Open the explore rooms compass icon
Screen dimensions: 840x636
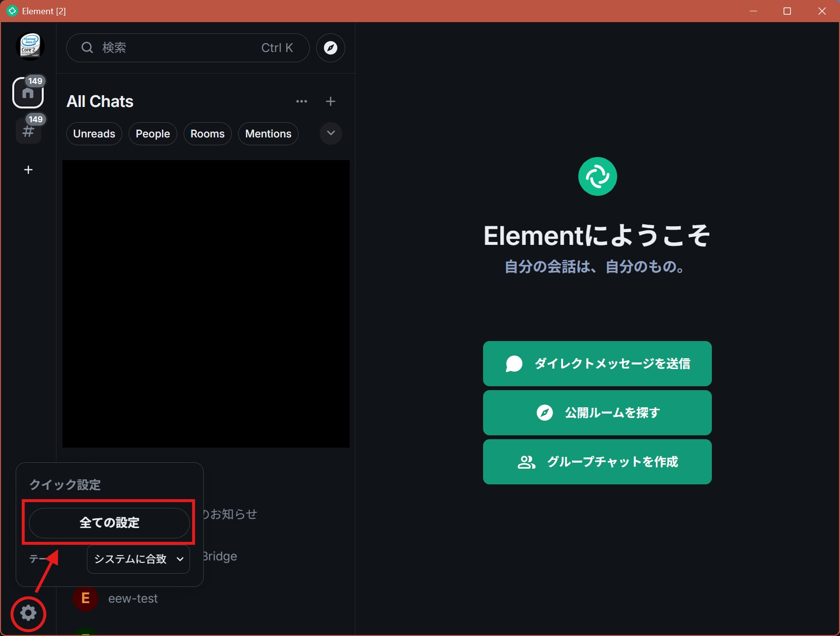pyautogui.click(x=330, y=48)
